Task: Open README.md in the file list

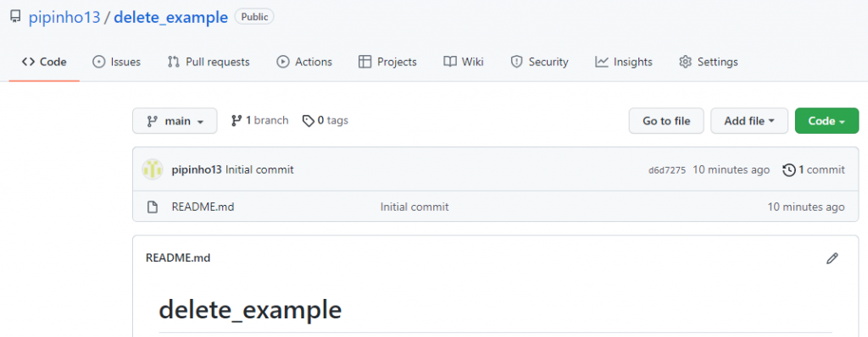Action: click(203, 207)
